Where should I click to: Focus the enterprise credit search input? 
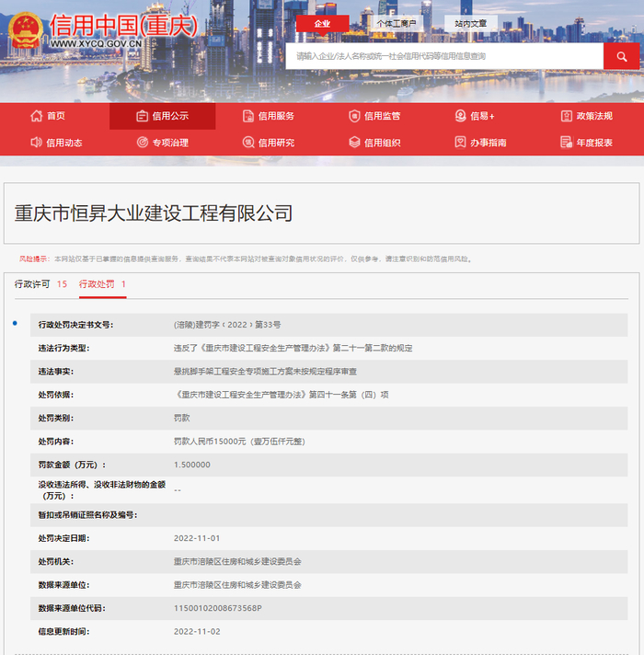tap(444, 56)
